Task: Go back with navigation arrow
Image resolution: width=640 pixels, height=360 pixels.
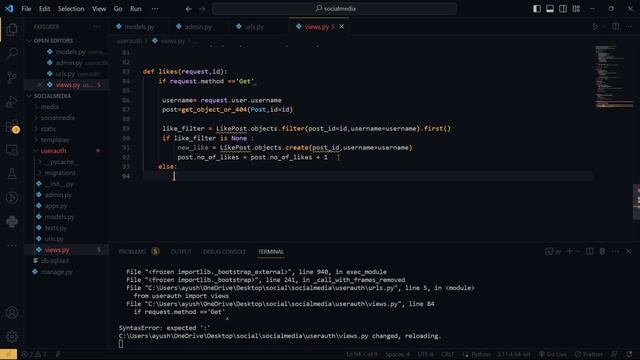Action: 189,9
